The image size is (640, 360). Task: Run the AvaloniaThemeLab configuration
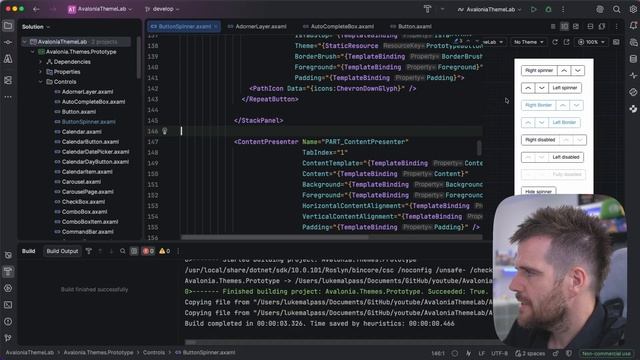[533, 9]
